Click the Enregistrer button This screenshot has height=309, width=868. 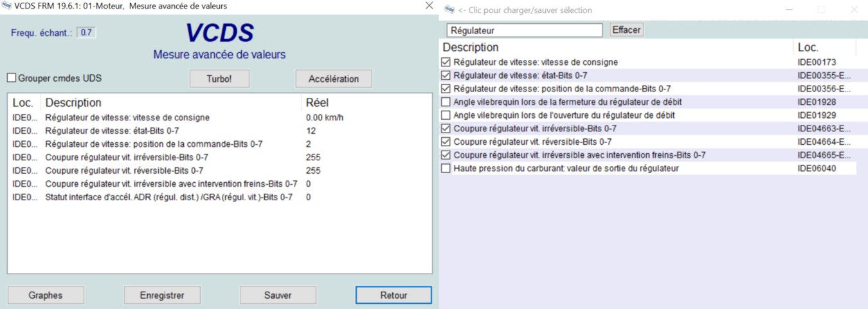(162, 295)
